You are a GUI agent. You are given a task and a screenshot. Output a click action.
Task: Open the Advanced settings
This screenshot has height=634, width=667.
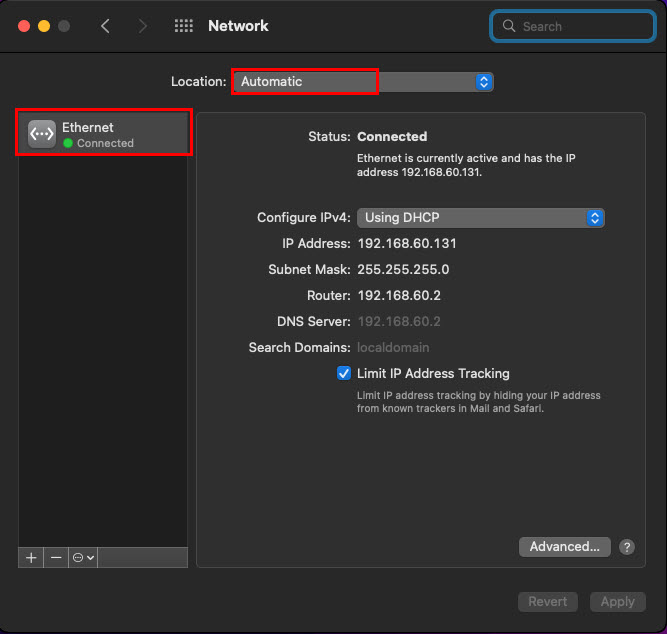coord(564,546)
